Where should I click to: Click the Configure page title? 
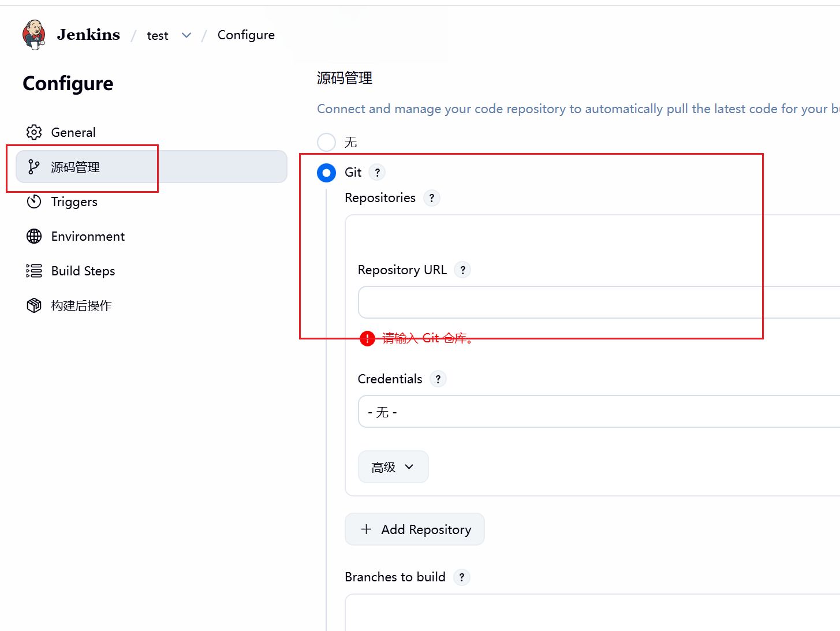tap(68, 84)
